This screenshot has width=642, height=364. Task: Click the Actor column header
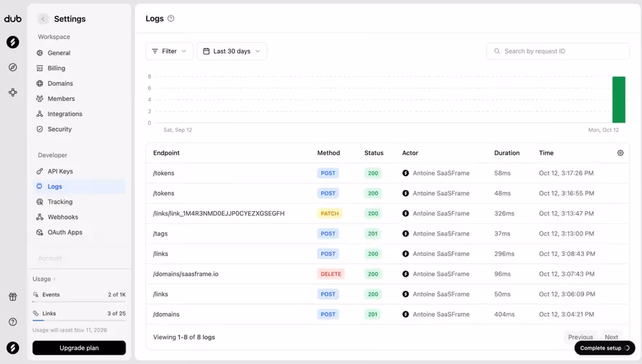point(410,153)
